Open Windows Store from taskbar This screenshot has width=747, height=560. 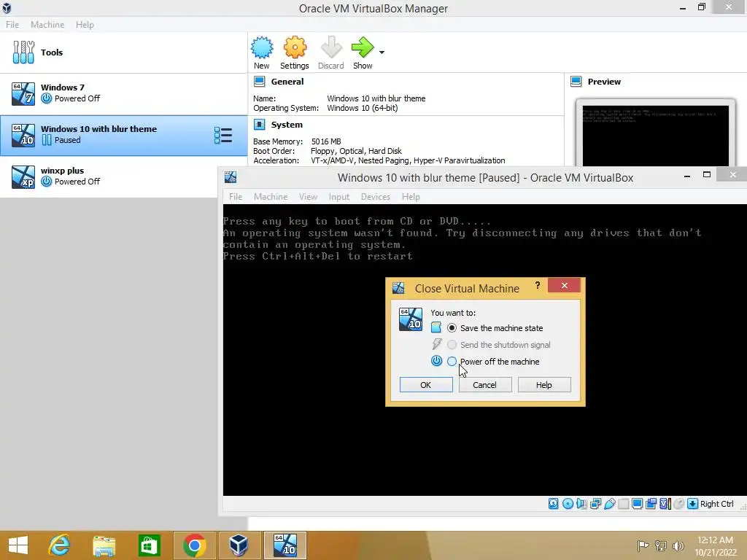pos(149,545)
